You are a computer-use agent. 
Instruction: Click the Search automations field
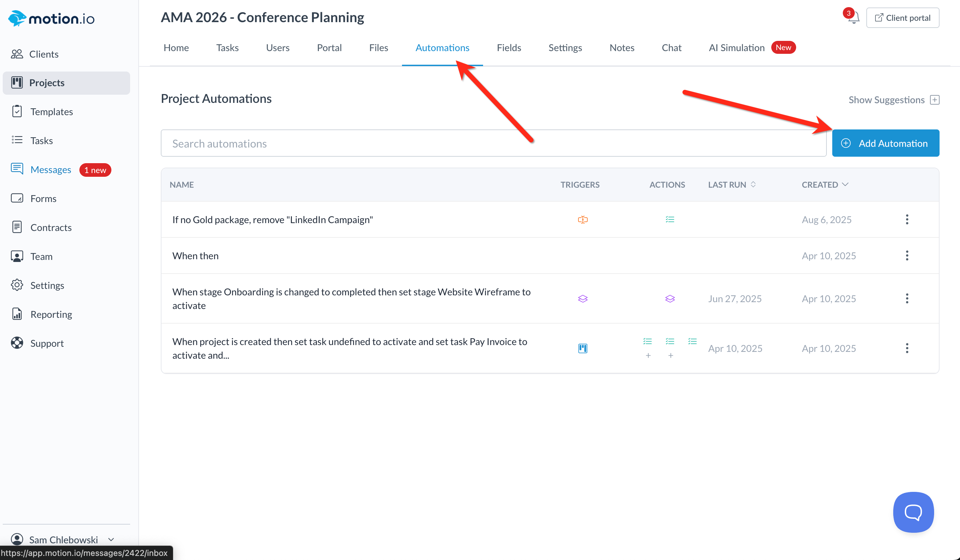coord(493,143)
